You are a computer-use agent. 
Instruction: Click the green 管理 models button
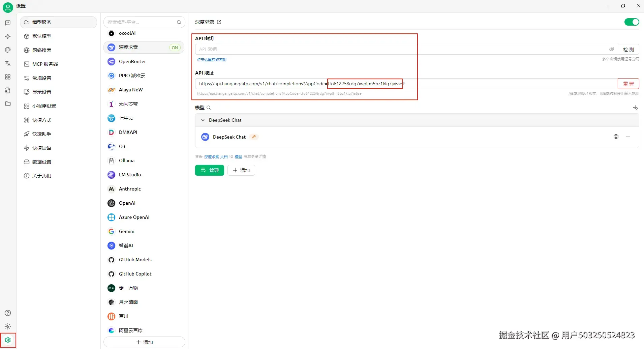point(210,170)
